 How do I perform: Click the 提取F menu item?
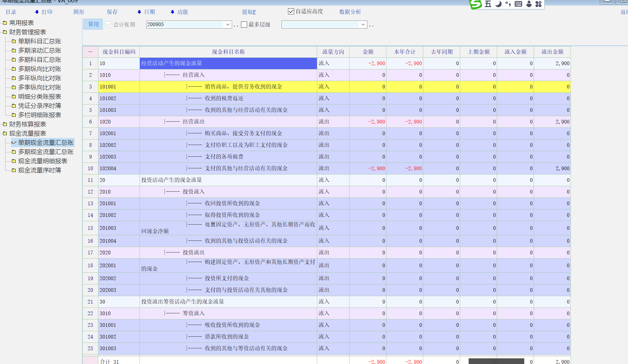(x=249, y=12)
